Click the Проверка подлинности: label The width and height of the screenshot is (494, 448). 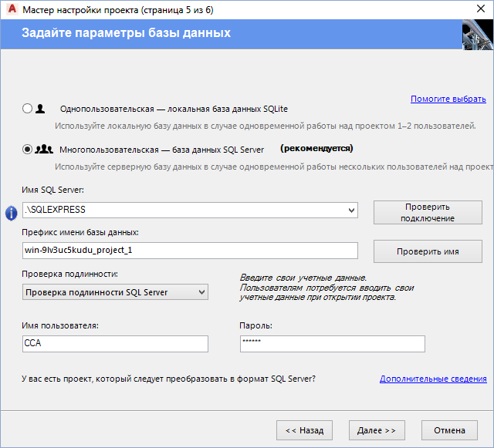point(69,274)
